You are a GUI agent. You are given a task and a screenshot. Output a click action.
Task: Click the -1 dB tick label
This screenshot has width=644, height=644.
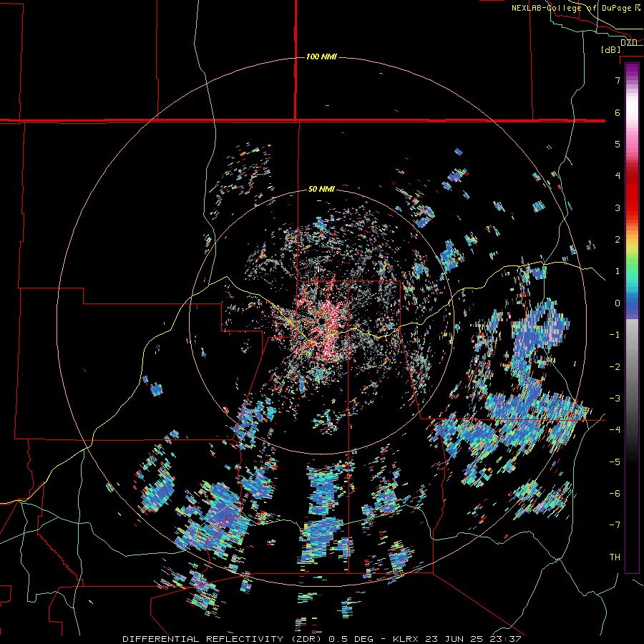(615, 335)
